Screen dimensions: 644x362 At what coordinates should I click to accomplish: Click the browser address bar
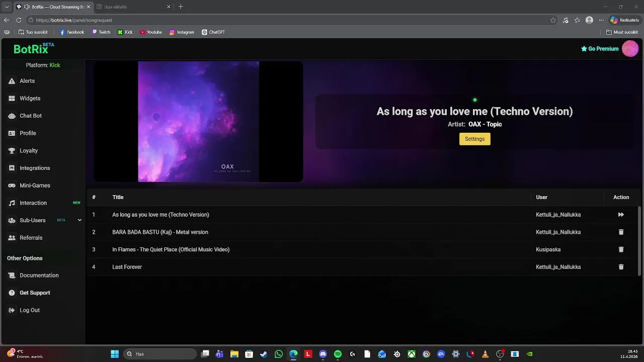pyautogui.click(x=287, y=20)
